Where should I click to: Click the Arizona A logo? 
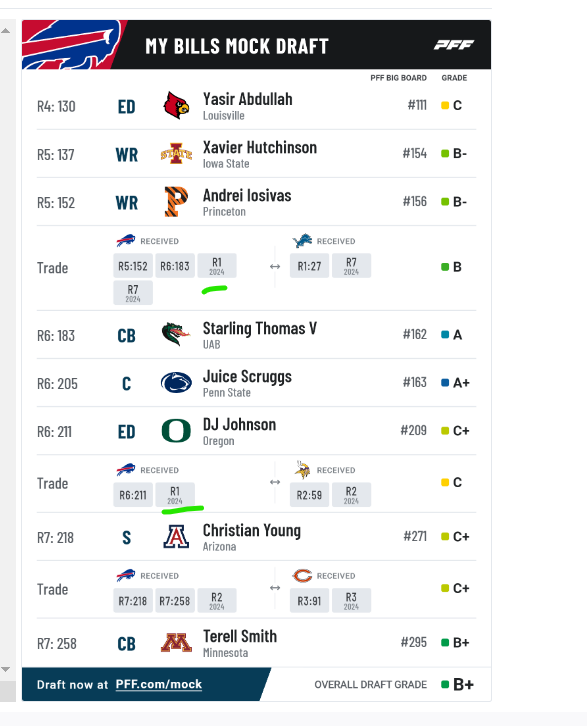pos(176,537)
